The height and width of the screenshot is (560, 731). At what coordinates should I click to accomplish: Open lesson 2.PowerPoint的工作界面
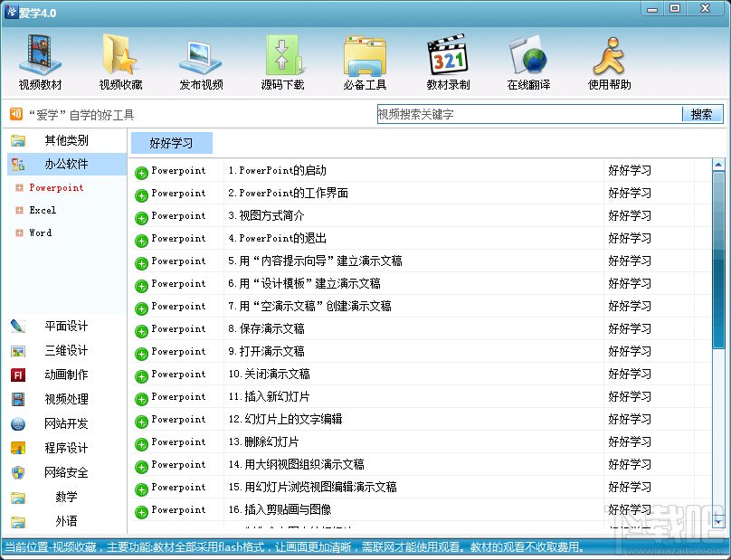(x=288, y=193)
